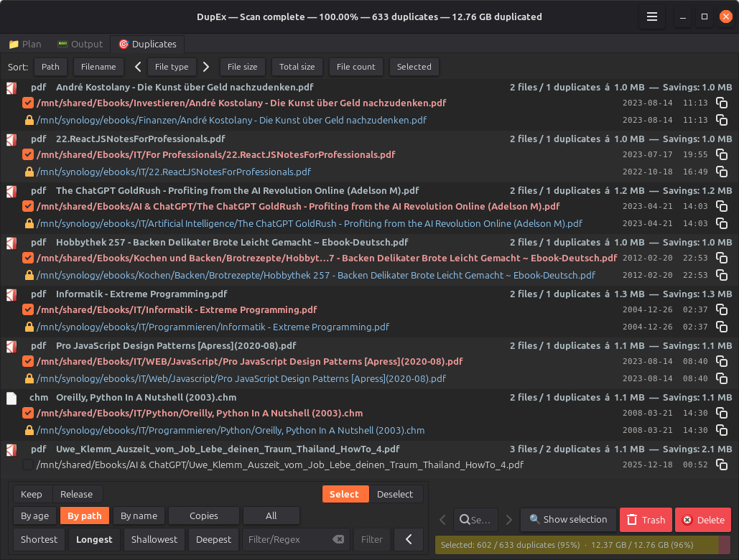Click PDF icon of 22.ReactJSNotesForProfessionals group
The width and height of the screenshot is (739, 560).
tap(11, 140)
